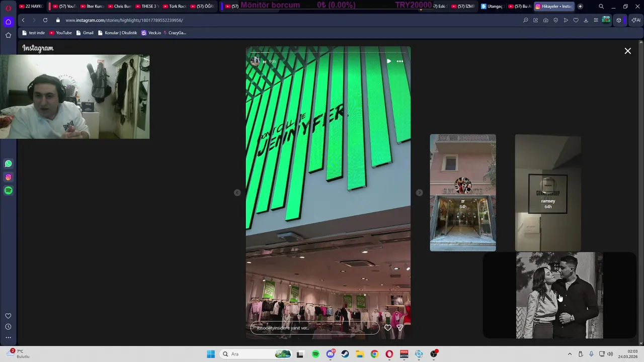Open the volume control tray icon
Screen dimensions: 644x362
click(x=610, y=354)
